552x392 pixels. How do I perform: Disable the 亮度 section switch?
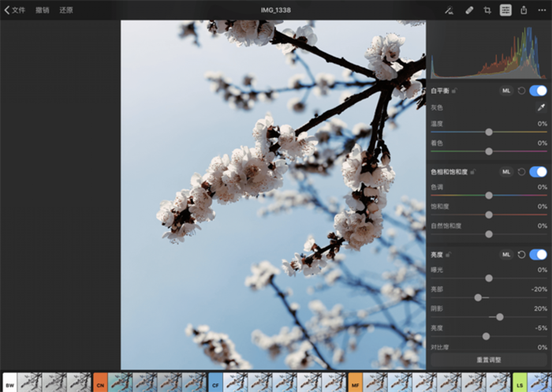pyautogui.click(x=538, y=255)
